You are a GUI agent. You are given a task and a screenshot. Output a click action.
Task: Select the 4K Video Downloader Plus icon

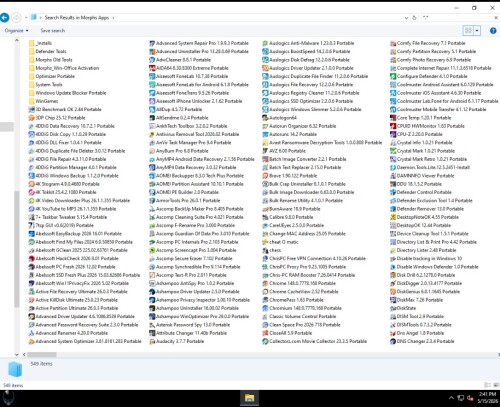(32, 201)
